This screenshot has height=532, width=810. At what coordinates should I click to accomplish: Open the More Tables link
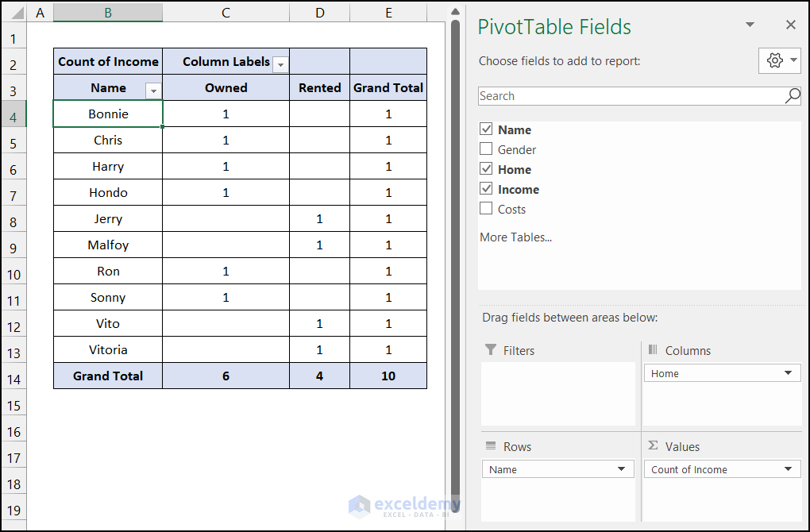[515, 237]
